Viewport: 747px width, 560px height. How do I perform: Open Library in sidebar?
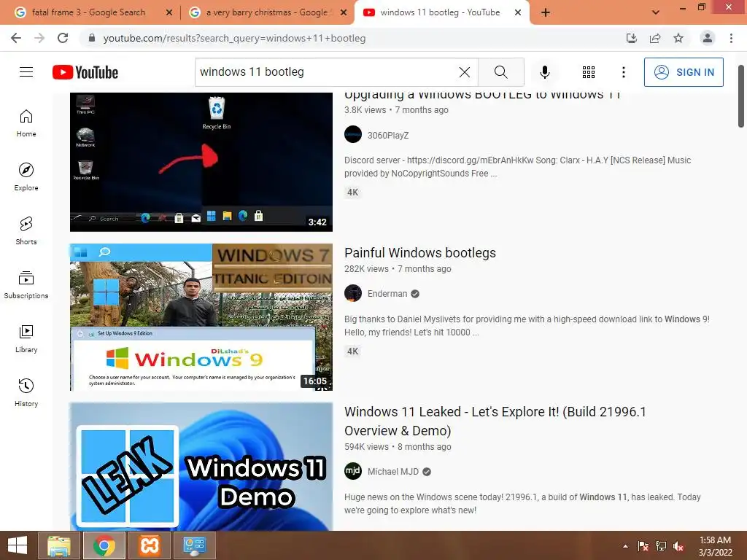[x=26, y=338]
